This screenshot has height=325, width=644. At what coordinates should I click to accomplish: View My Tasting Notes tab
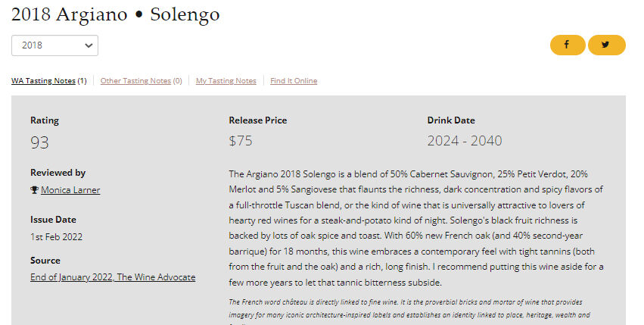[x=226, y=81]
